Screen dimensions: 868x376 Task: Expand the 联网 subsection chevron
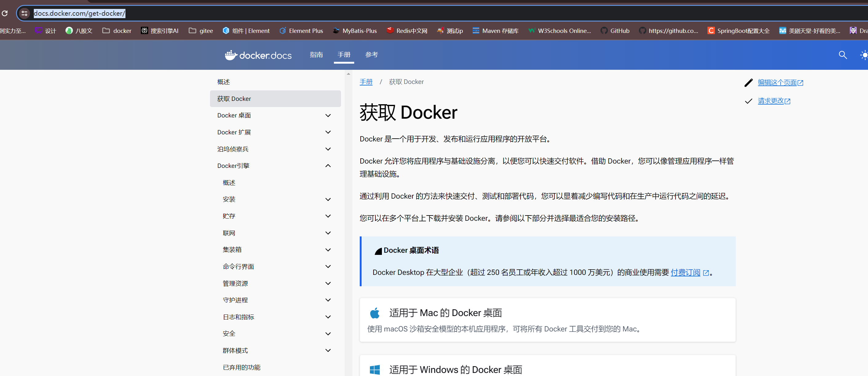[x=328, y=233]
